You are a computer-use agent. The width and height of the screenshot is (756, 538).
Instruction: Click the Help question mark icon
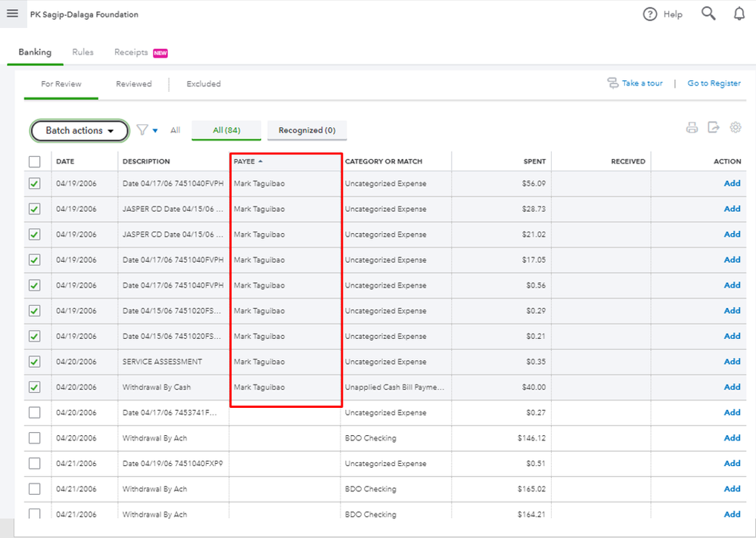(650, 14)
